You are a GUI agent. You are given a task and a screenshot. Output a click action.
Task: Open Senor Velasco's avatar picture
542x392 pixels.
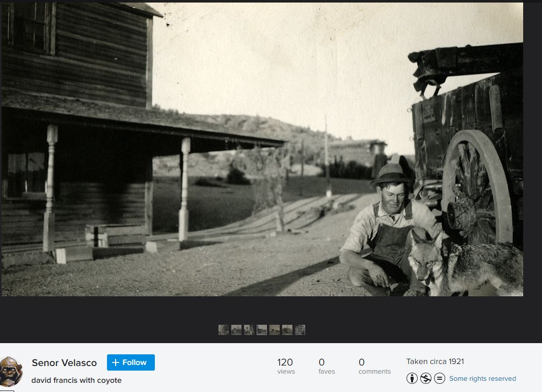point(11,372)
